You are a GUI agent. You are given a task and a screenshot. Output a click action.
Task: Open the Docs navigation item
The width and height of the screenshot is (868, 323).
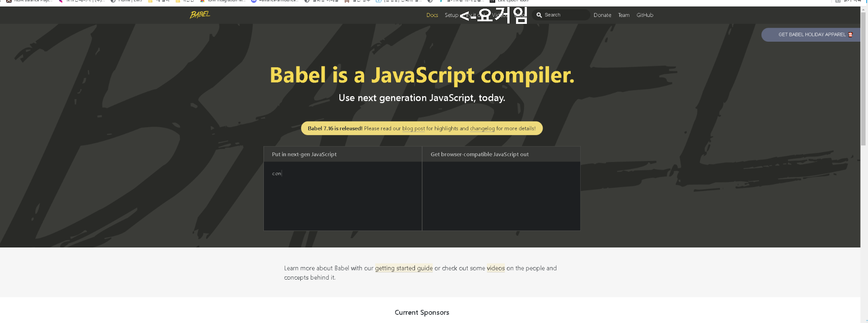pos(432,15)
